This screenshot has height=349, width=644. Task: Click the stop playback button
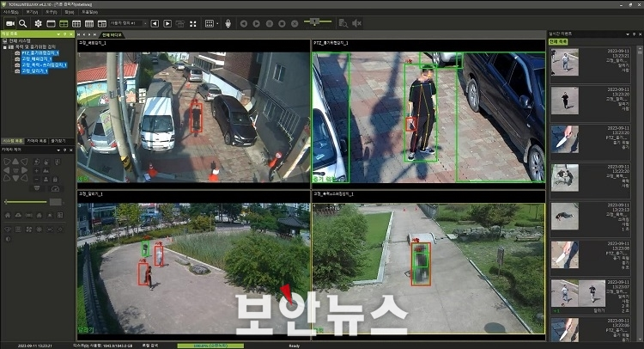click(x=282, y=24)
